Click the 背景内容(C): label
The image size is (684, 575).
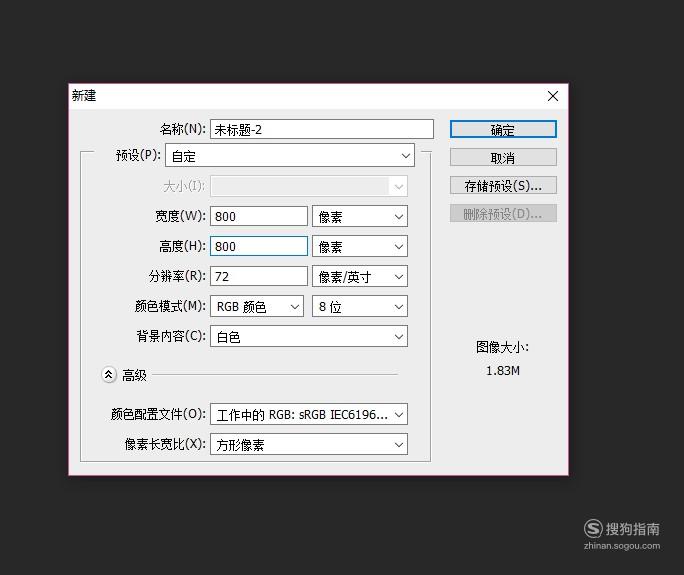tap(171, 336)
